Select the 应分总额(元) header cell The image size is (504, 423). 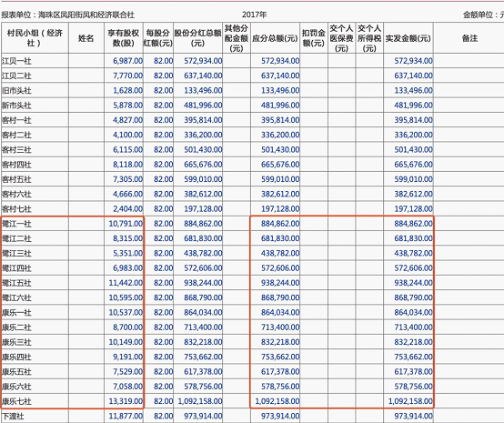pyautogui.click(x=275, y=38)
